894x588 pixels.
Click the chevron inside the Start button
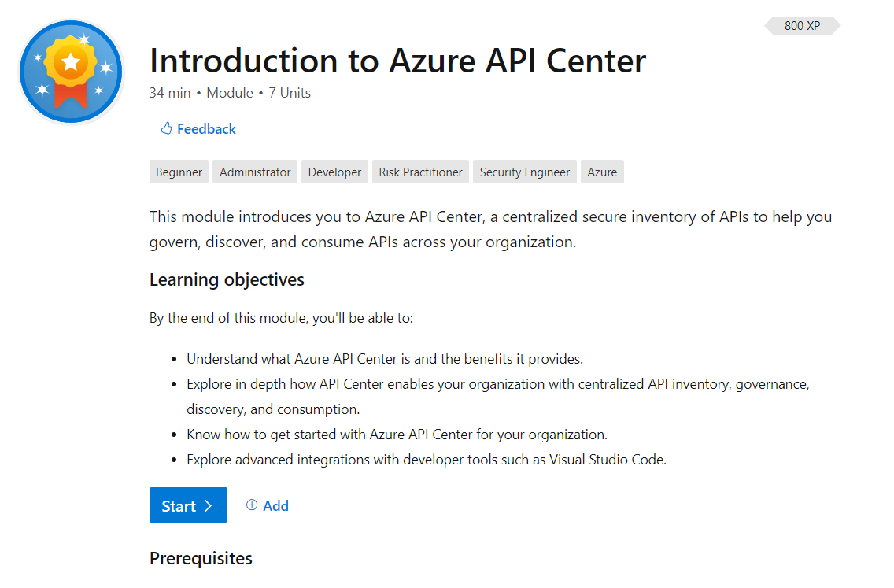tap(206, 505)
